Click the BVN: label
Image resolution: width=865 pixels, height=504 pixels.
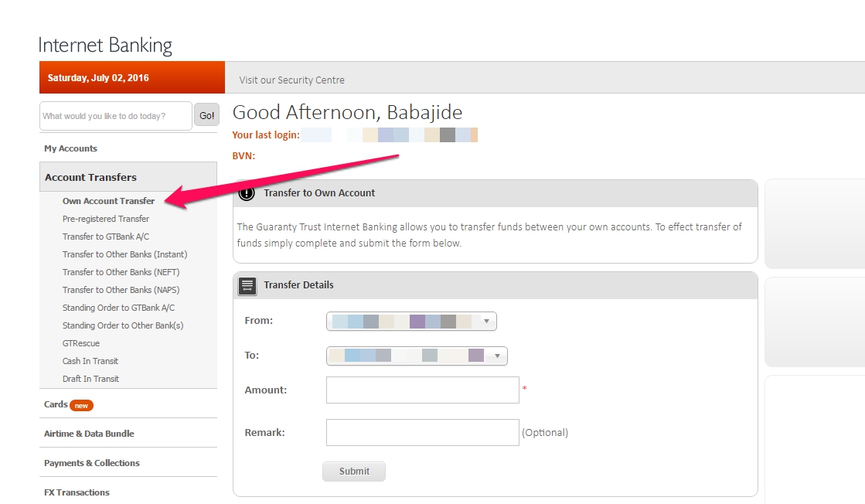click(x=243, y=156)
